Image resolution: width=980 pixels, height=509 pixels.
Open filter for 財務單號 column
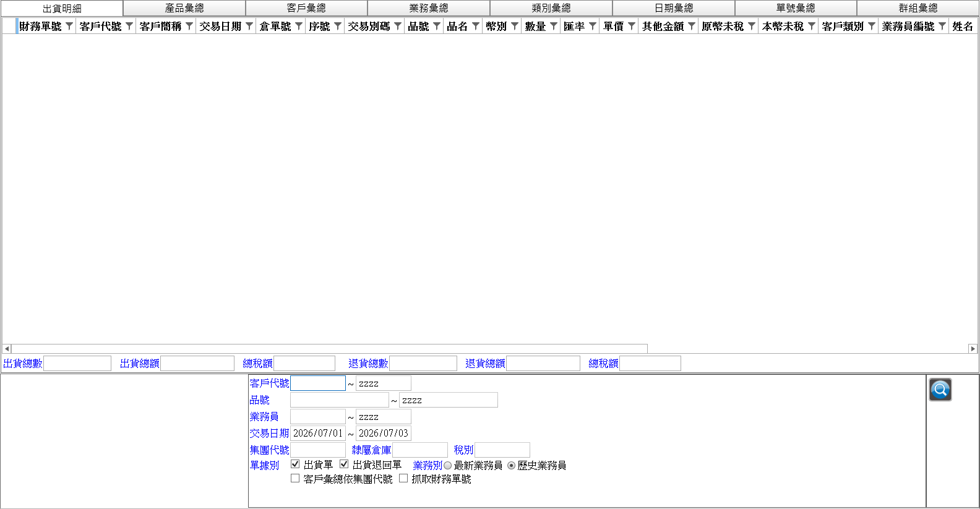pyautogui.click(x=69, y=26)
